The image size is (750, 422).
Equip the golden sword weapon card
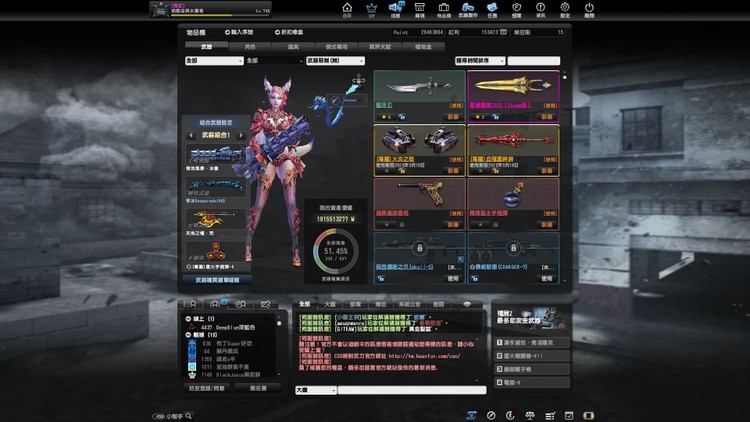[547, 117]
